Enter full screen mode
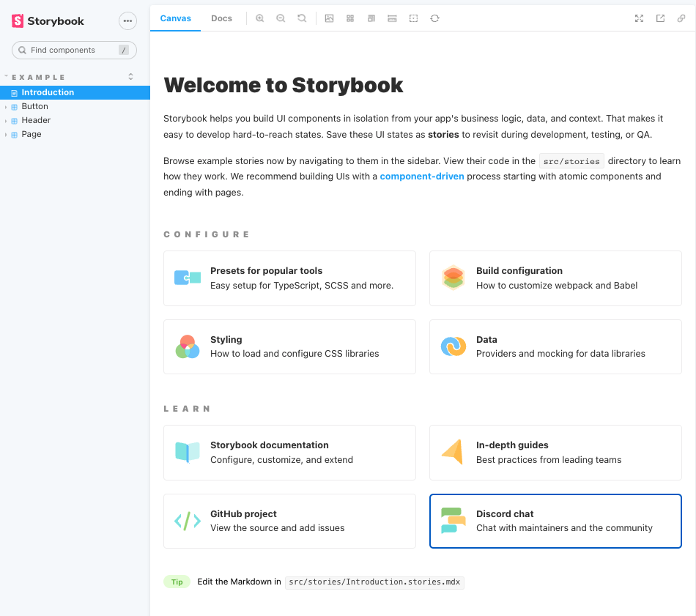 639,18
